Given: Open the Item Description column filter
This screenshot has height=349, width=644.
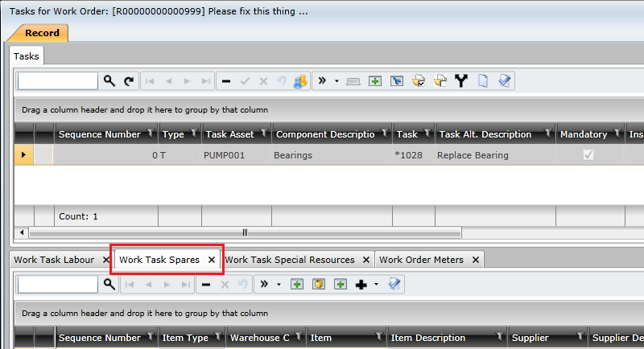Looking at the screenshot, I should (x=502, y=339).
